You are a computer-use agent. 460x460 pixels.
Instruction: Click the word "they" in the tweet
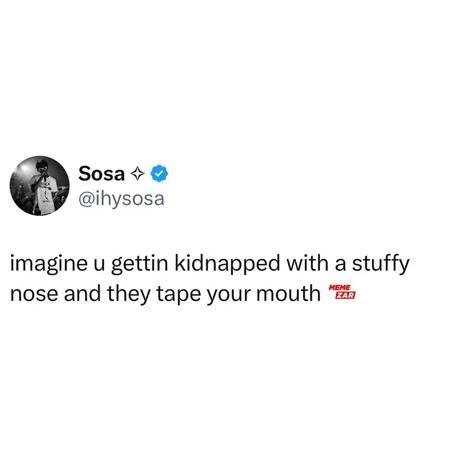pos(128,294)
